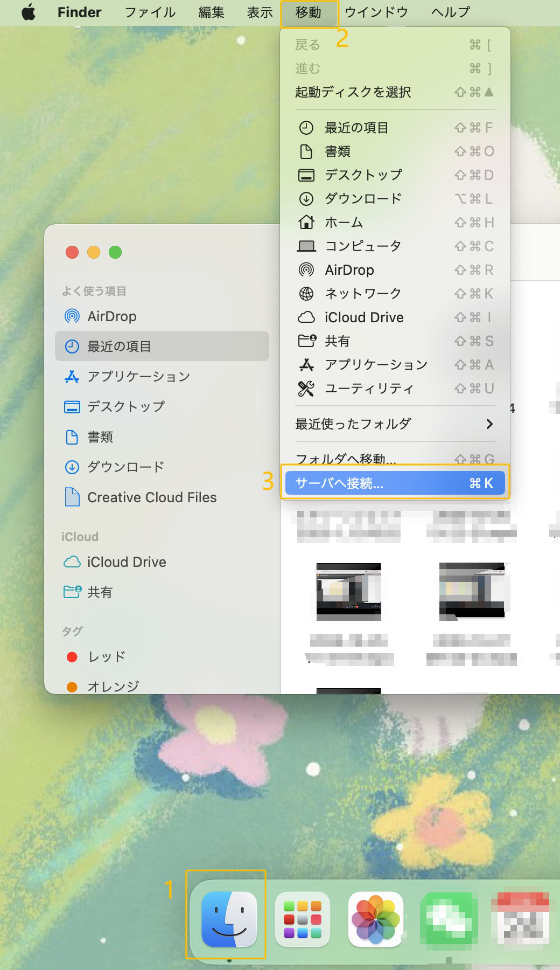Open Launchpad from the Dock
The height and width of the screenshot is (970, 560).
point(303,919)
